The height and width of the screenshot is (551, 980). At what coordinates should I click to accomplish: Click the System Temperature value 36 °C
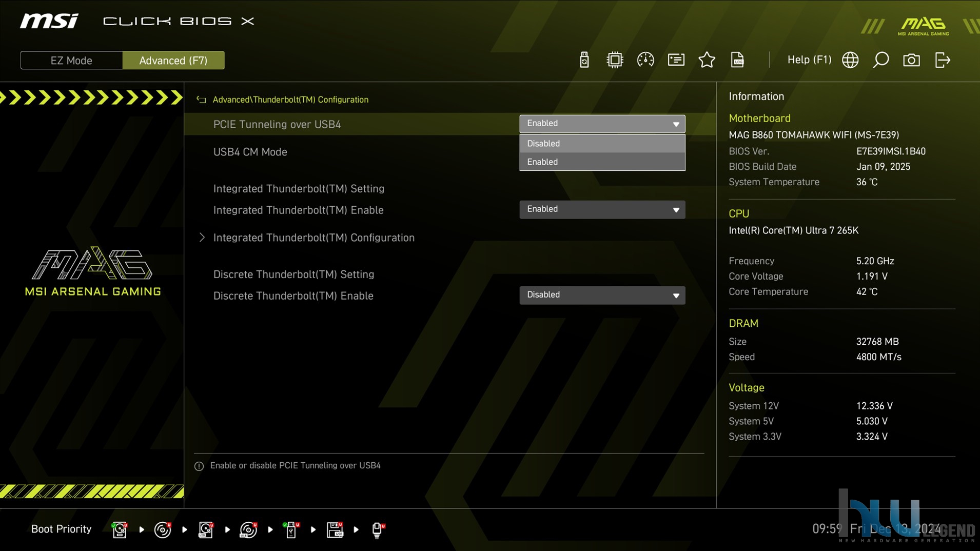pos(867,182)
